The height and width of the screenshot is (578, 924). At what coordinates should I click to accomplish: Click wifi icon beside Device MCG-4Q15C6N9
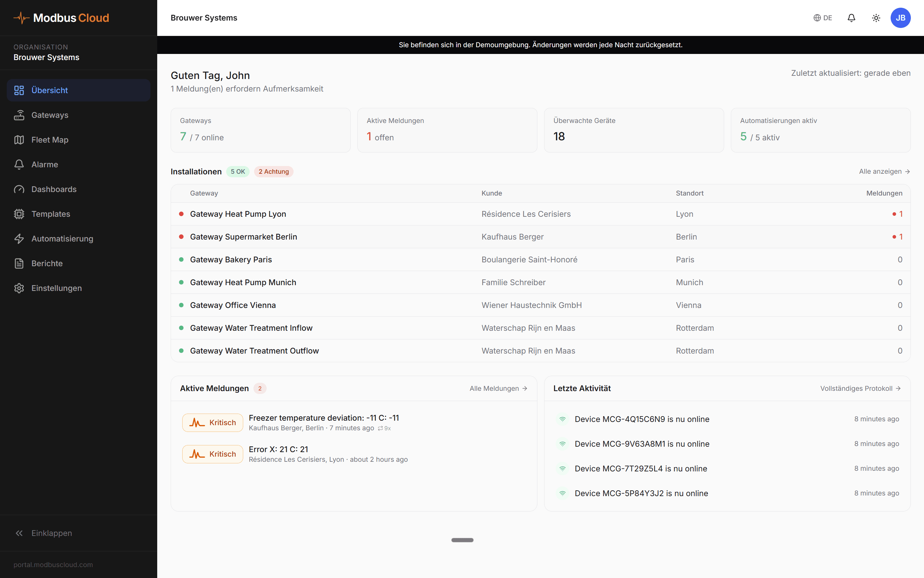562,419
